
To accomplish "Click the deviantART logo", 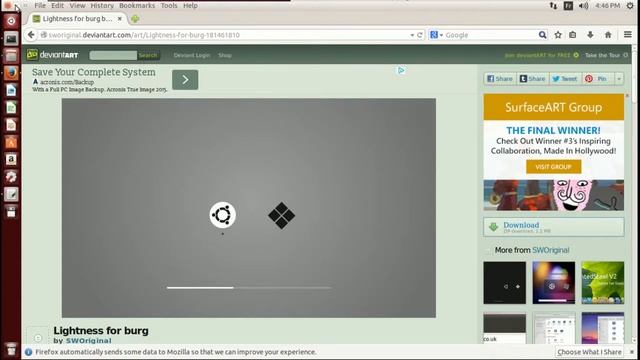I will 53,55.
